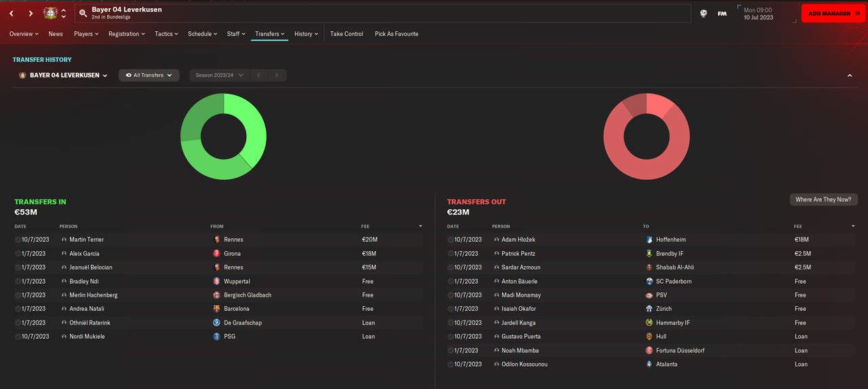
Task: Click the SC Paderborn club badge
Action: [x=650, y=281]
